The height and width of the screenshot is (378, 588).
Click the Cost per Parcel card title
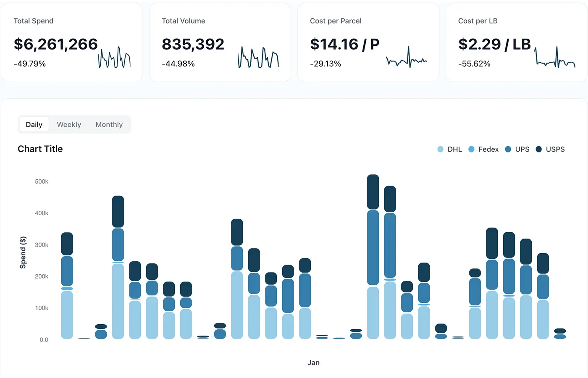336,21
